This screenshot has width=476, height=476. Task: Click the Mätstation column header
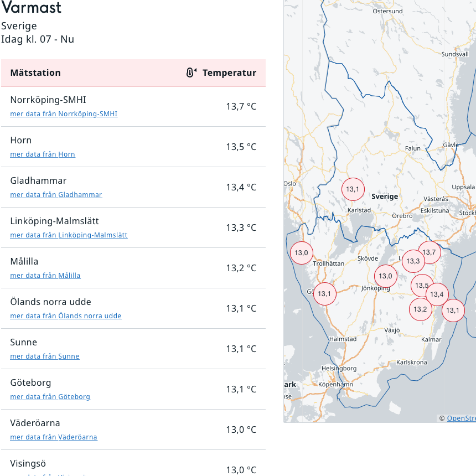pos(35,73)
